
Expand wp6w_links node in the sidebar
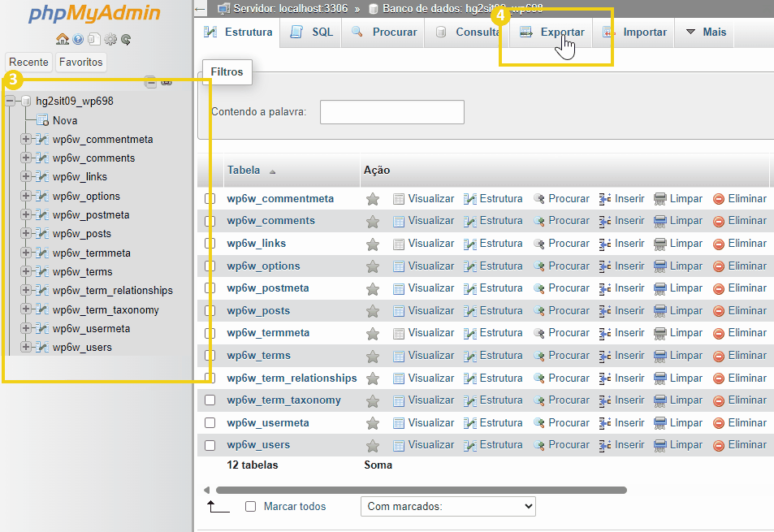(x=26, y=177)
